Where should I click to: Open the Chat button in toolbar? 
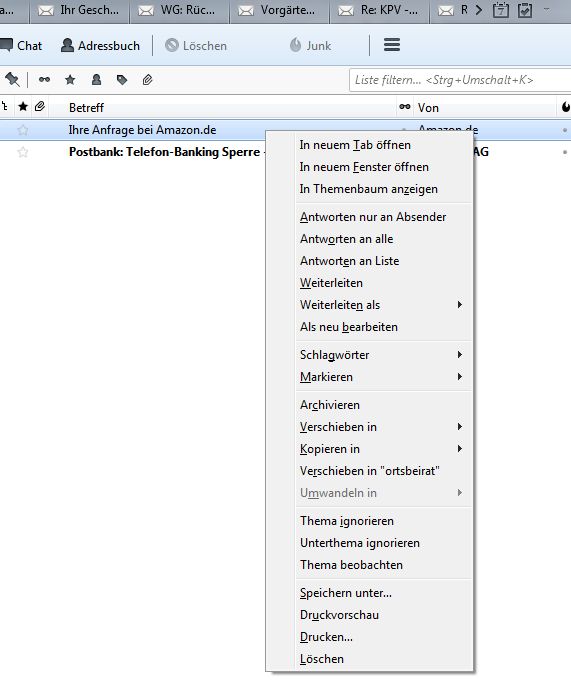(21, 46)
